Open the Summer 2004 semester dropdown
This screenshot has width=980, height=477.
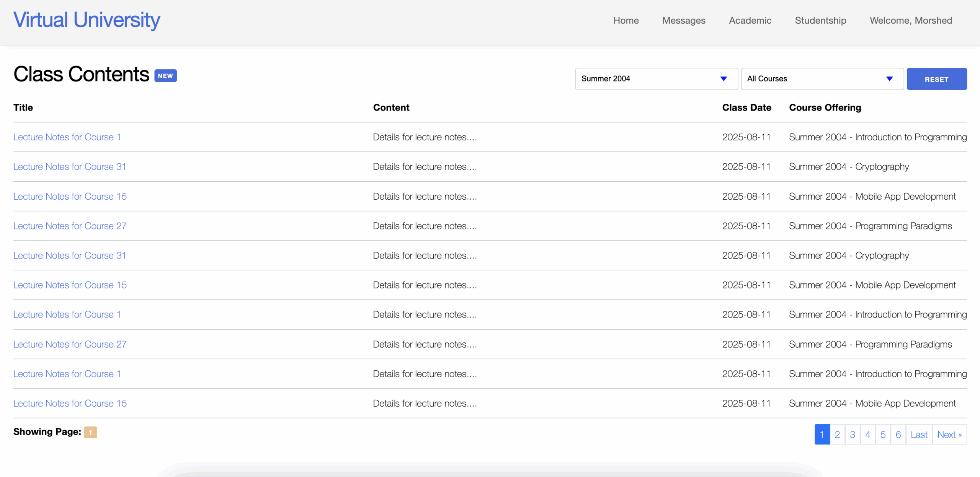tap(656, 79)
